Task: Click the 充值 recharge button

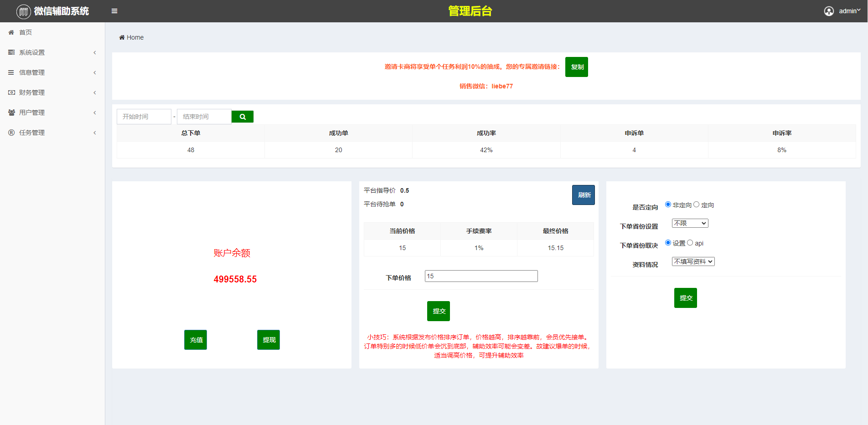Action: (x=195, y=339)
